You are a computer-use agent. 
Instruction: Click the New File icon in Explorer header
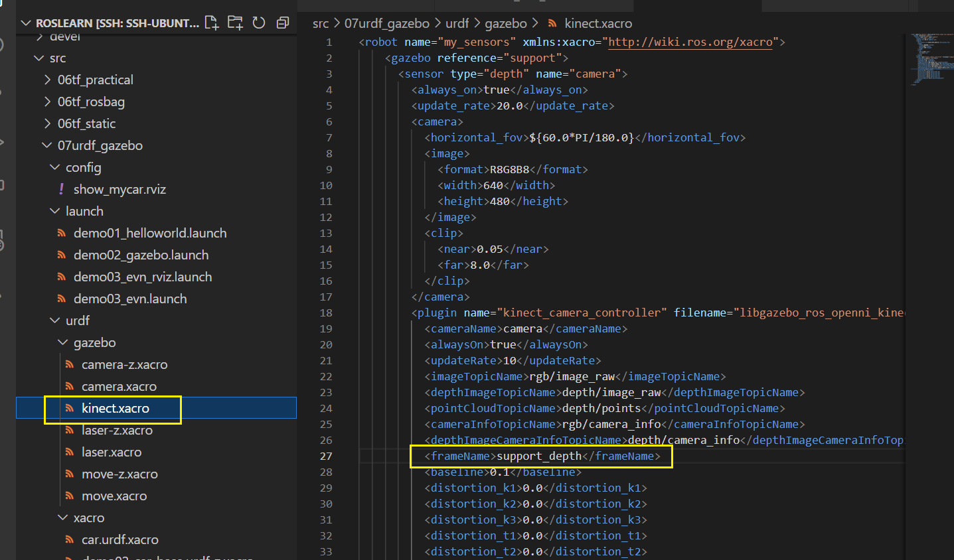[212, 23]
